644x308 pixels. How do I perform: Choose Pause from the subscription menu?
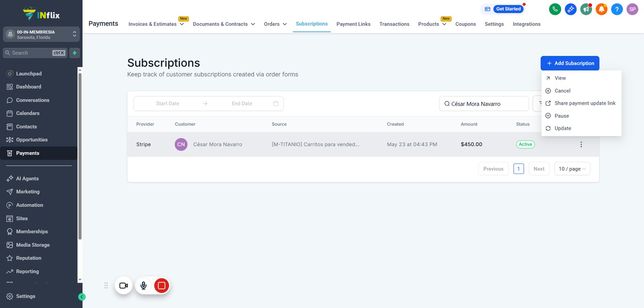(x=581, y=116)
